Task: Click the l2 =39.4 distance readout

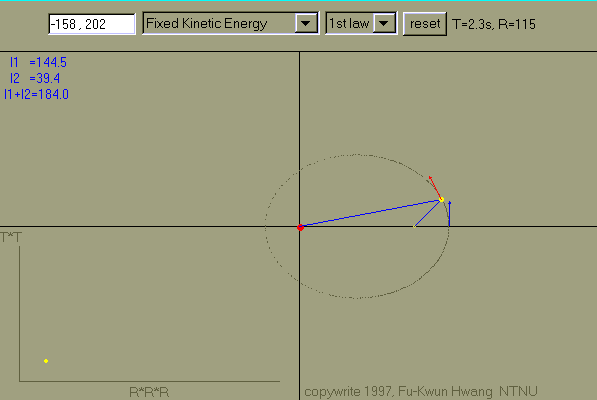Action: tap(35, 78)
